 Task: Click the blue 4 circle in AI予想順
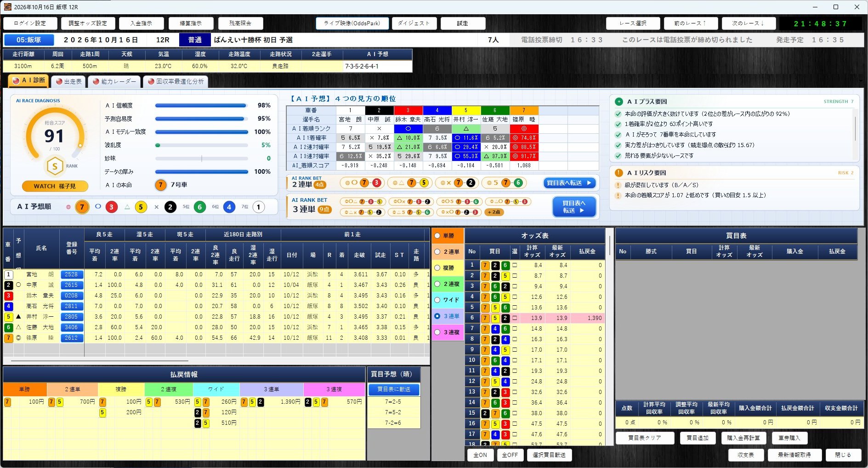pyautogui.click(x=229, y=207)
